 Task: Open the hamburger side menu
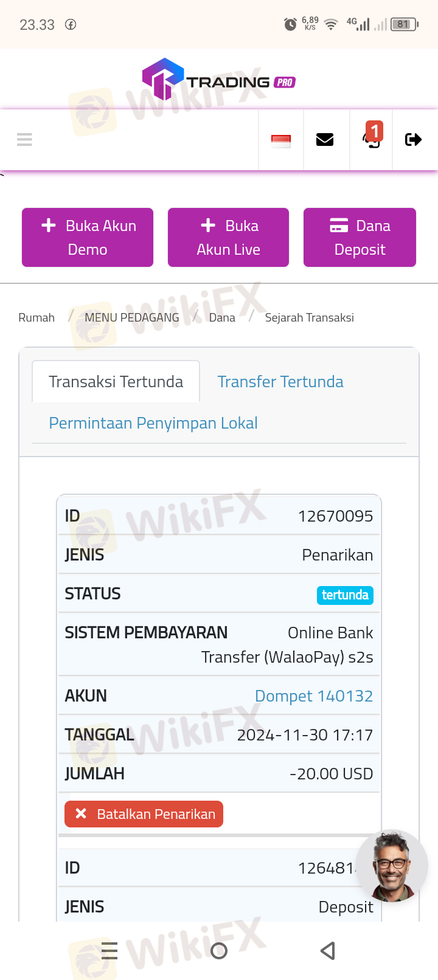[24, 140]
